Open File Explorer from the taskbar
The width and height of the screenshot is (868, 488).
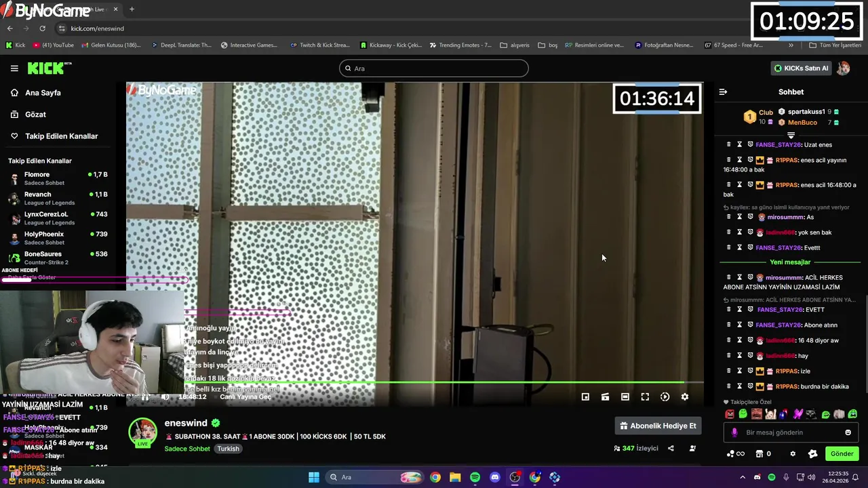click(455, 477)
